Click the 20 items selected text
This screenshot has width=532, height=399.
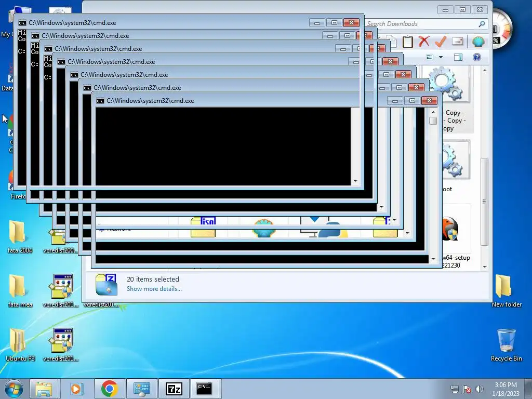[x=153, y=279]
